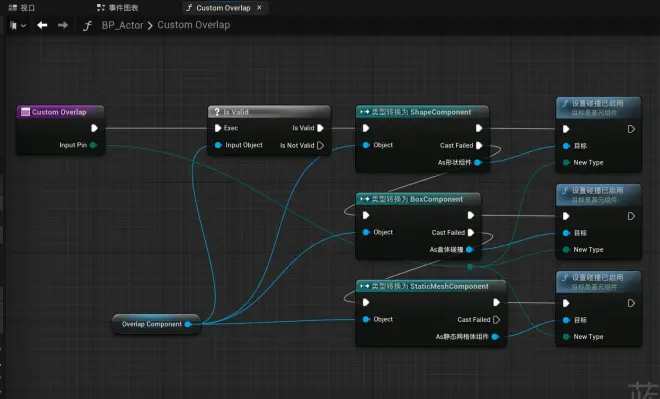The image size is (660, 399).
Task: Click the Is Valid node Exec input pin
Action: pyautogui.click(x=218, y=128)
